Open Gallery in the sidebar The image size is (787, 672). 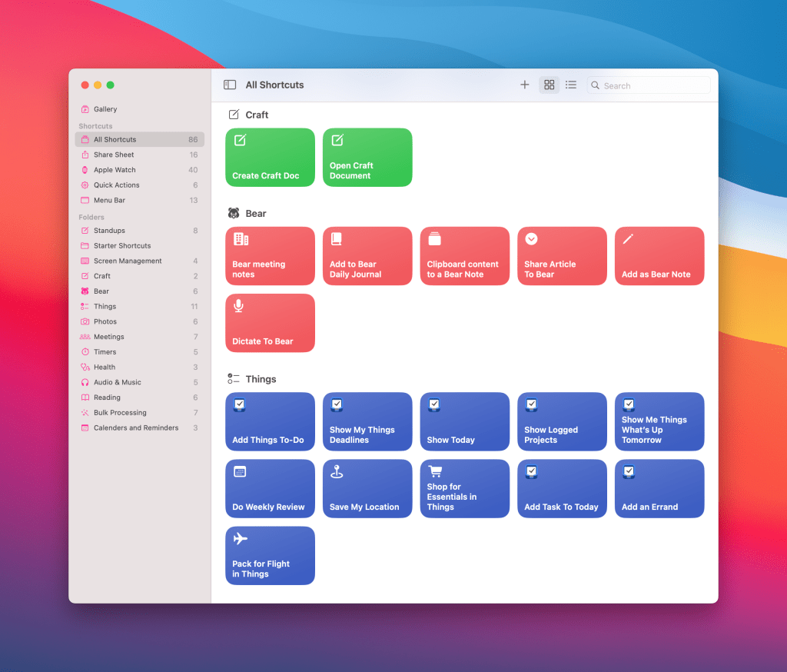click(x=105, y=109)
